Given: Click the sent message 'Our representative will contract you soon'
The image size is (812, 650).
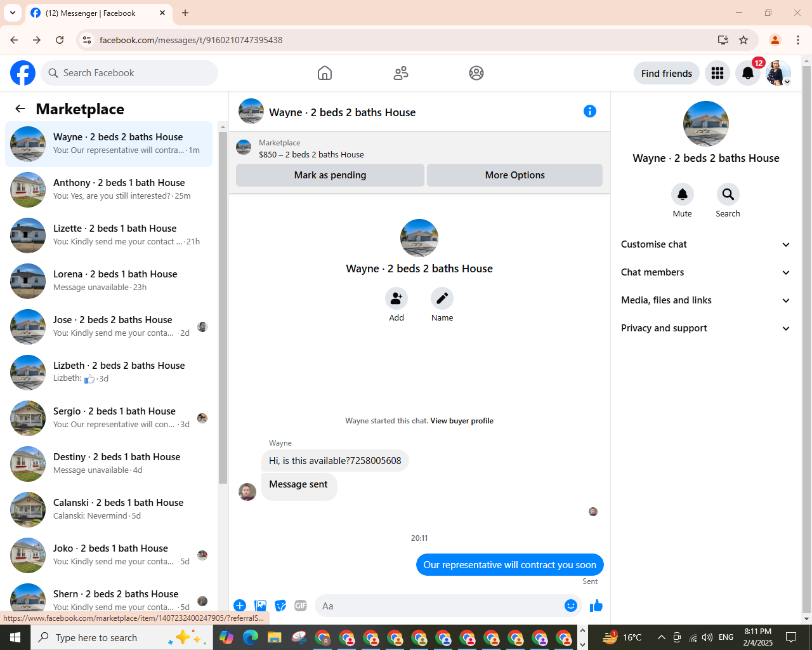Looking at the screenshot, I should (510, 565).
